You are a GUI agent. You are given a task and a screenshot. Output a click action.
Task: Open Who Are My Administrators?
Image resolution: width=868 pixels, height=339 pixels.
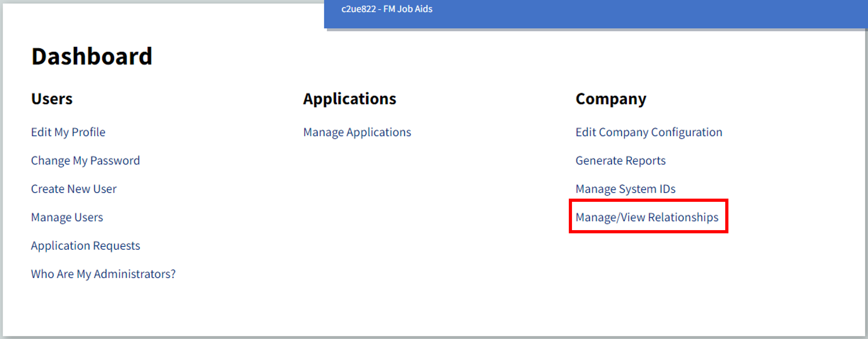[x=103, y=274]
